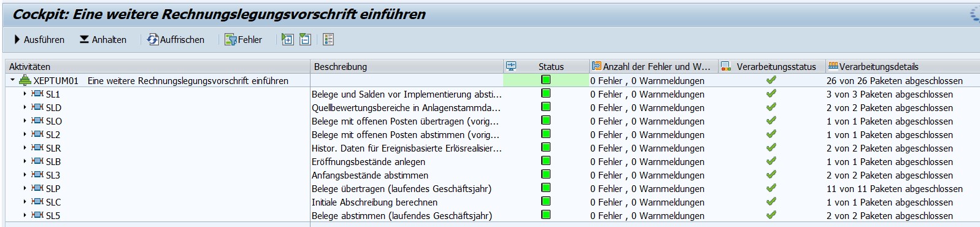The width and height of the screenshot is (980, 227).
Task: Click the collapse all nodes icon
Action: click(x=305, y=39)
